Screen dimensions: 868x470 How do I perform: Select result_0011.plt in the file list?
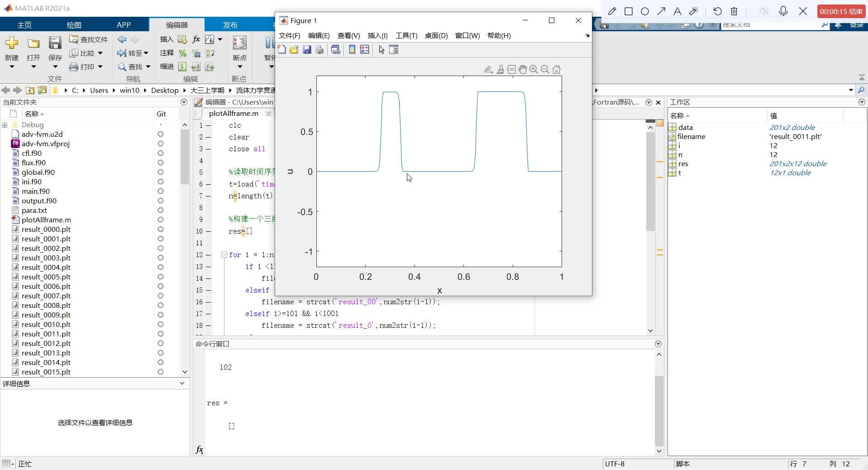click(46, 334)
